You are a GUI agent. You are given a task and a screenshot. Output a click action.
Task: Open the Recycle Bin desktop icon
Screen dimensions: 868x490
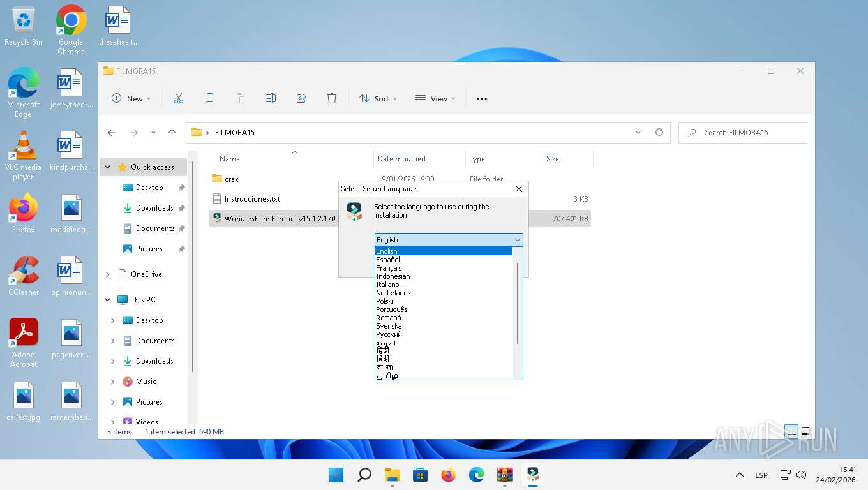[24, 26]
